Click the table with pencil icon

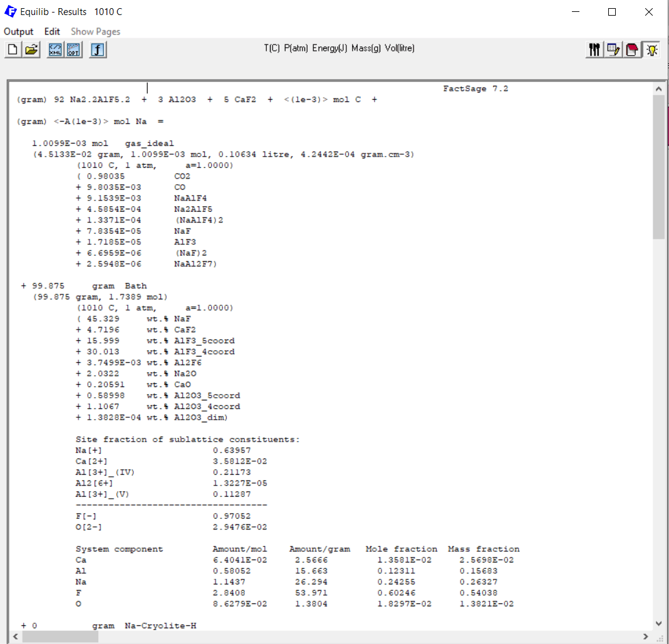tap(613, 49)
